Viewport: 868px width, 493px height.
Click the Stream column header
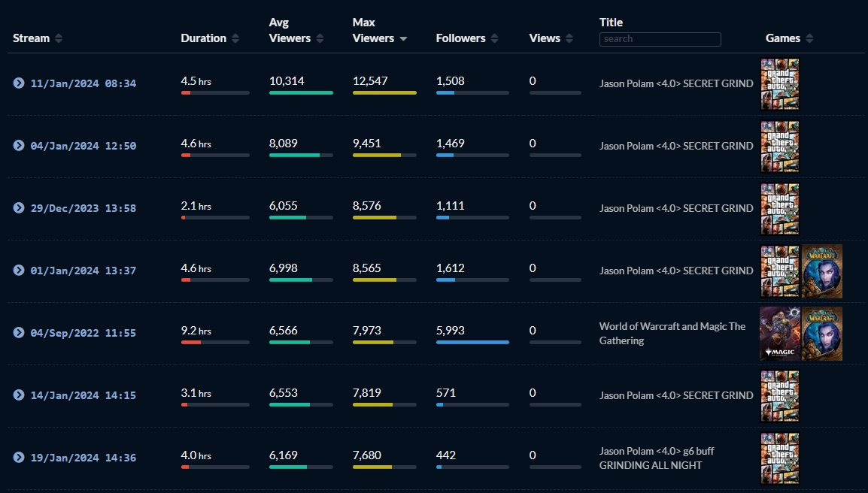31,38
